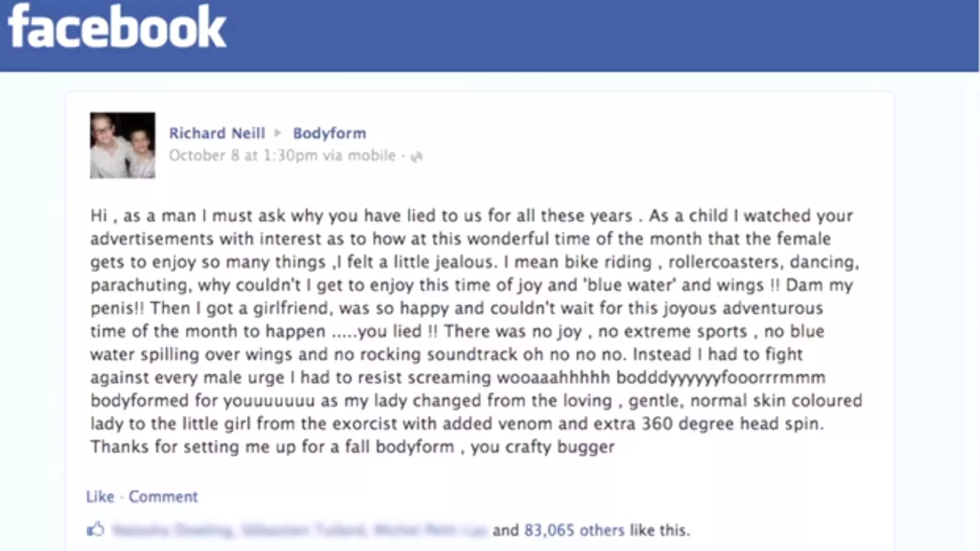Open Richard Neill's profile picture thumbnail
Viewport: 980px width, 551px height.
pos(122,145)
